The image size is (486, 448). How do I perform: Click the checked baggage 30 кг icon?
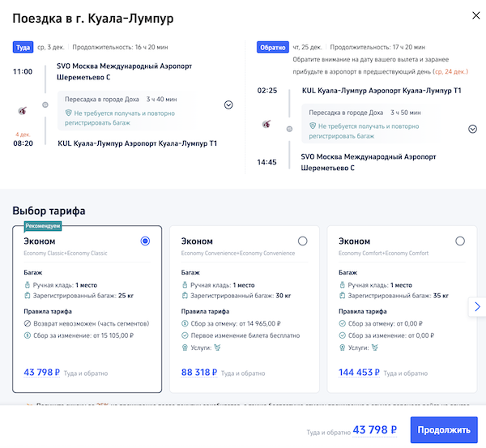[185, 296]
